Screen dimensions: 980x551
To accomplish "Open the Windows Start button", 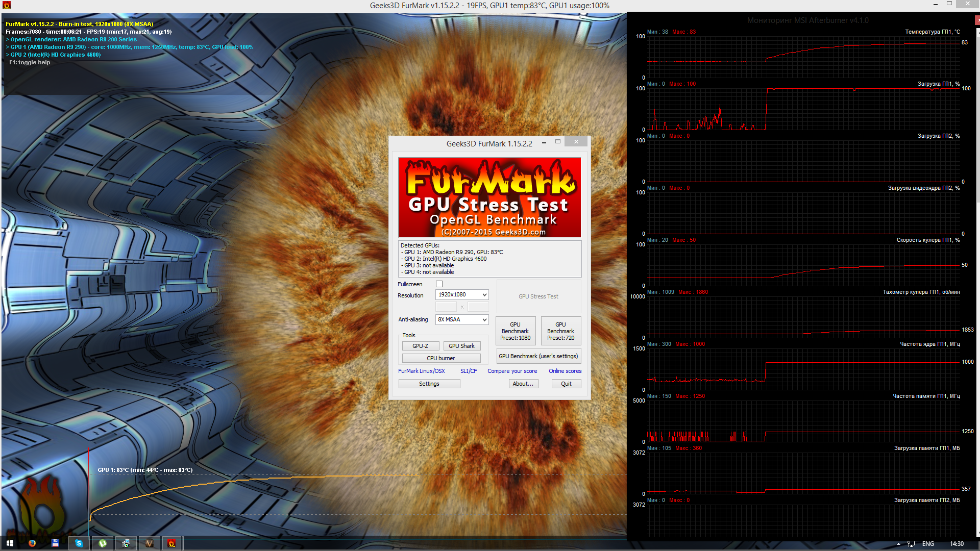I will click(10, 543).
